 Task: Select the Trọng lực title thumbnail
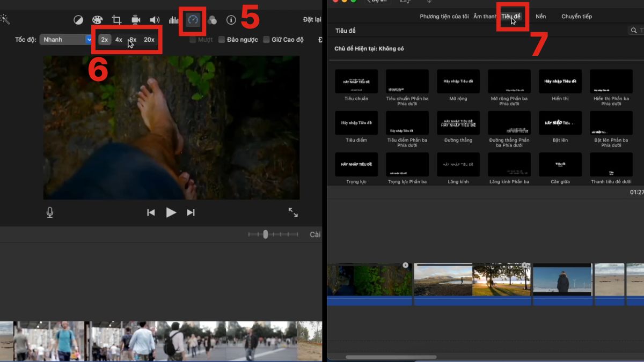tap(356, 165)
